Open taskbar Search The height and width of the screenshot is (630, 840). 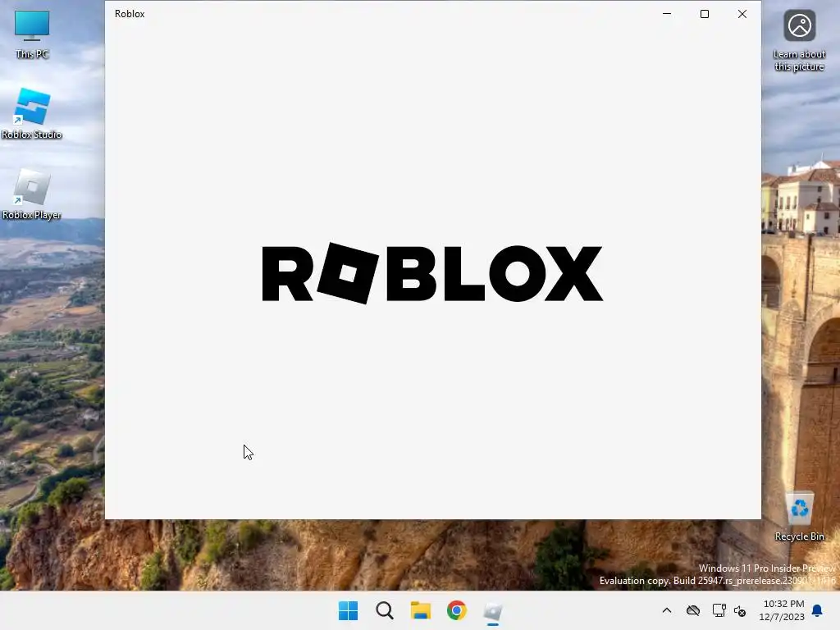pos(384,610)
